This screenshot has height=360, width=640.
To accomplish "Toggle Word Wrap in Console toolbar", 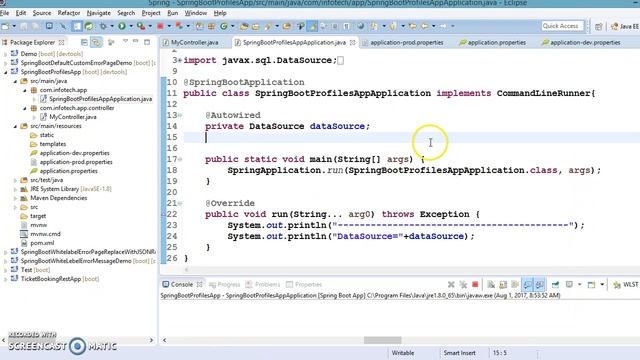I will pyautogui.click(x=515, y=284).
